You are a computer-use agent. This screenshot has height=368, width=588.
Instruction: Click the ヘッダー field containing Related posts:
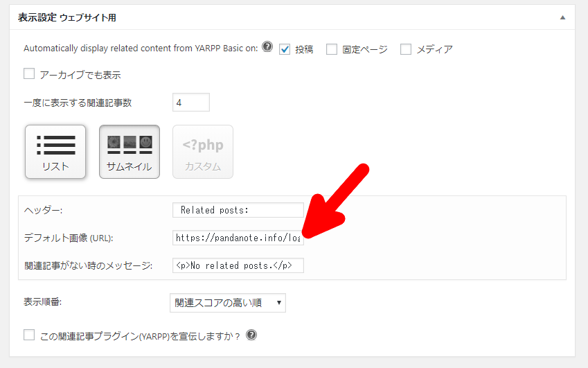pos(238,210)
